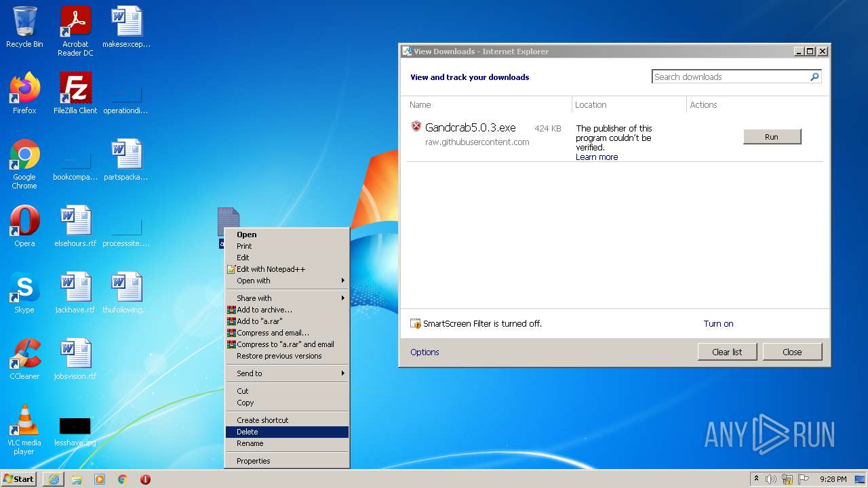The height and width of the screenshot is (488, 868).
Task: Choose Compress to "a.rar" and email
Action: point(287,344)
